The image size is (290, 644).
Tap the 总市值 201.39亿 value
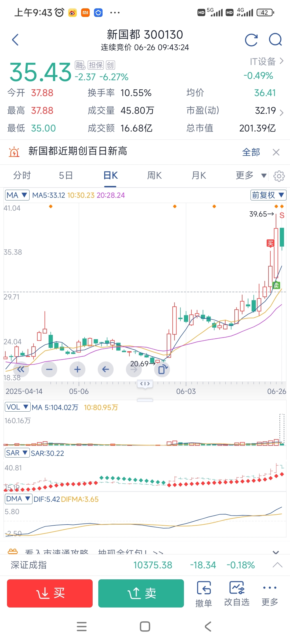coord(258,128)
